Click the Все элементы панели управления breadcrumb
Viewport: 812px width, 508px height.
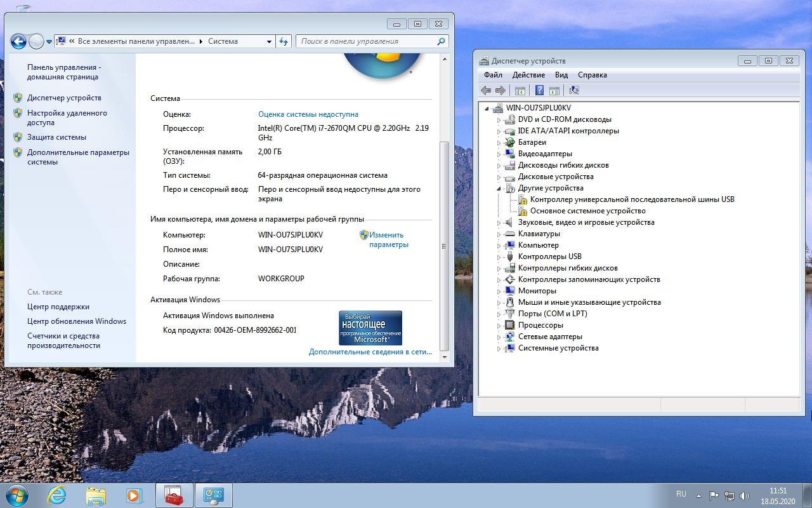point(136,41)
